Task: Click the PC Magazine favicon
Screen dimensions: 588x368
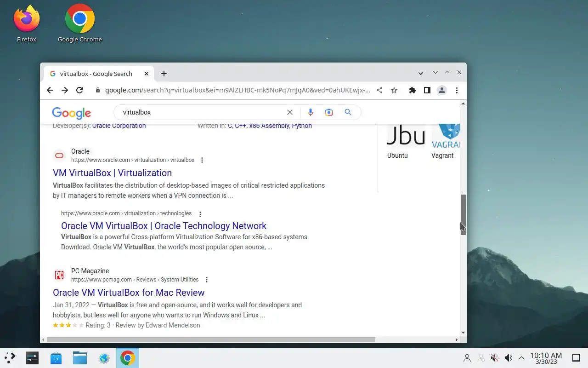Action: (59, 275)
